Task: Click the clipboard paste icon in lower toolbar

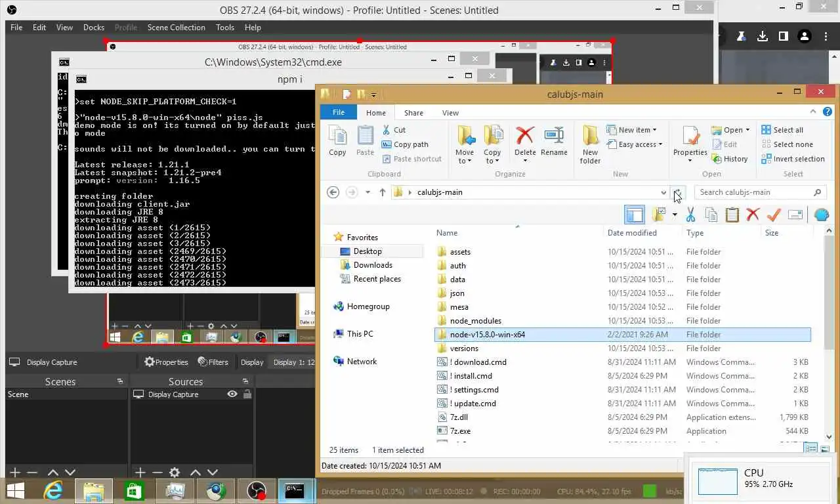Action: click(732, 215)
